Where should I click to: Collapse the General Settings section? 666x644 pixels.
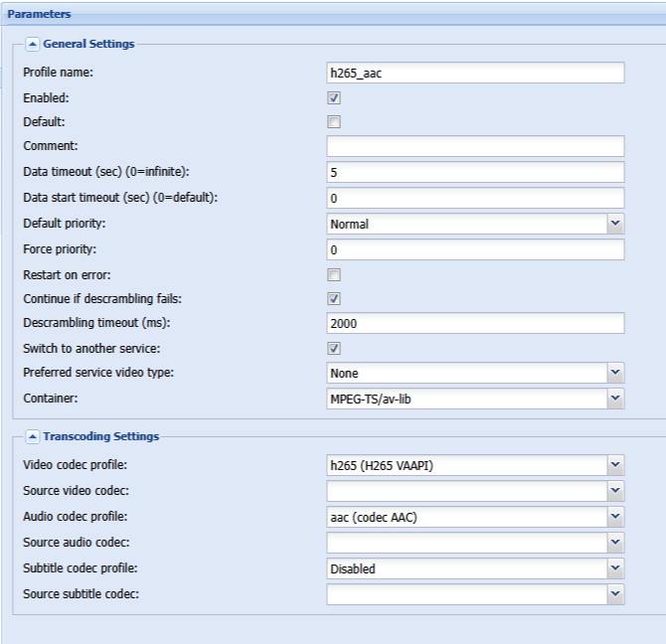[x=32, y=44]
